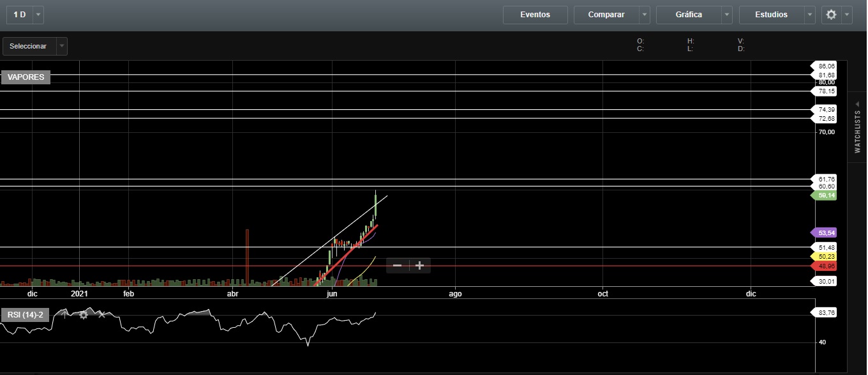This screenshot has width=868, height=375.
Task: Expand the Watchlists side panel
Action: pyautogui.click(x=857, y=126)
